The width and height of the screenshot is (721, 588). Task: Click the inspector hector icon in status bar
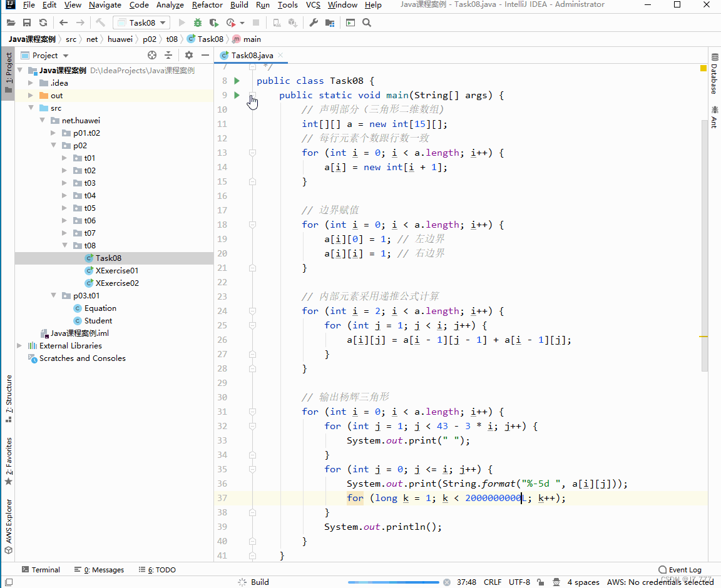click(x=556, y=582)
